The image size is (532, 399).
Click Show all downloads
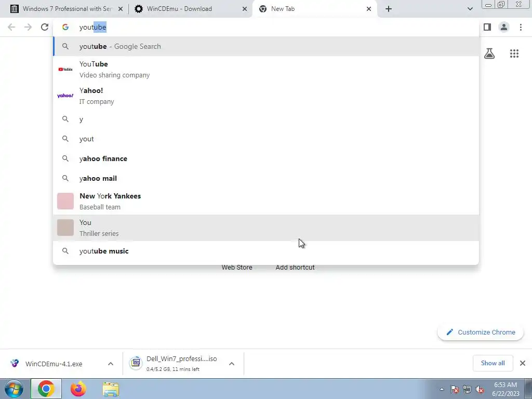(x=493, y=363)
